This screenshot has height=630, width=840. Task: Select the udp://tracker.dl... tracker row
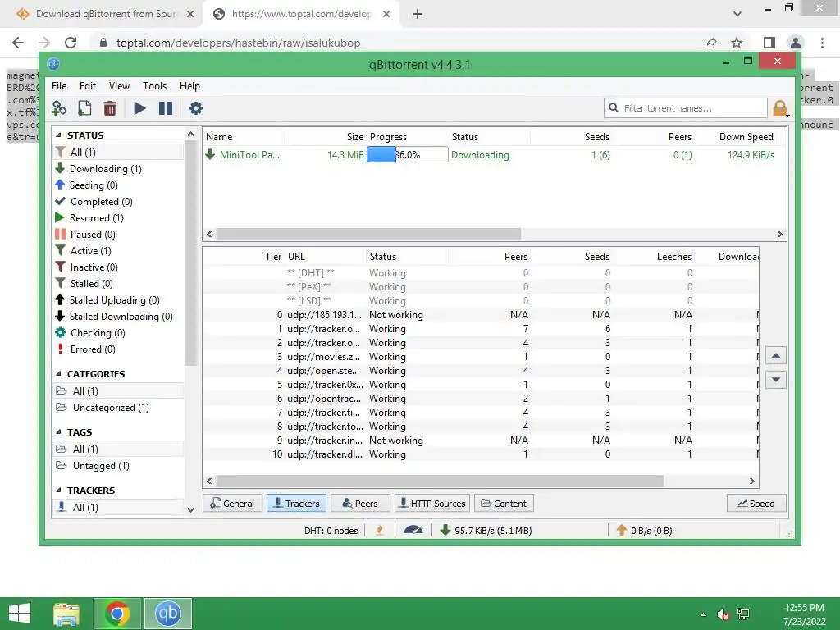coord(481,454)
